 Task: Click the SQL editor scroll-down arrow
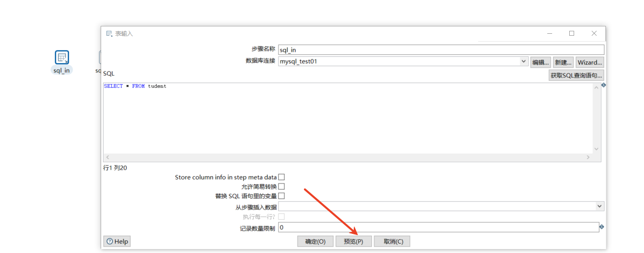(x=596, y=149)
